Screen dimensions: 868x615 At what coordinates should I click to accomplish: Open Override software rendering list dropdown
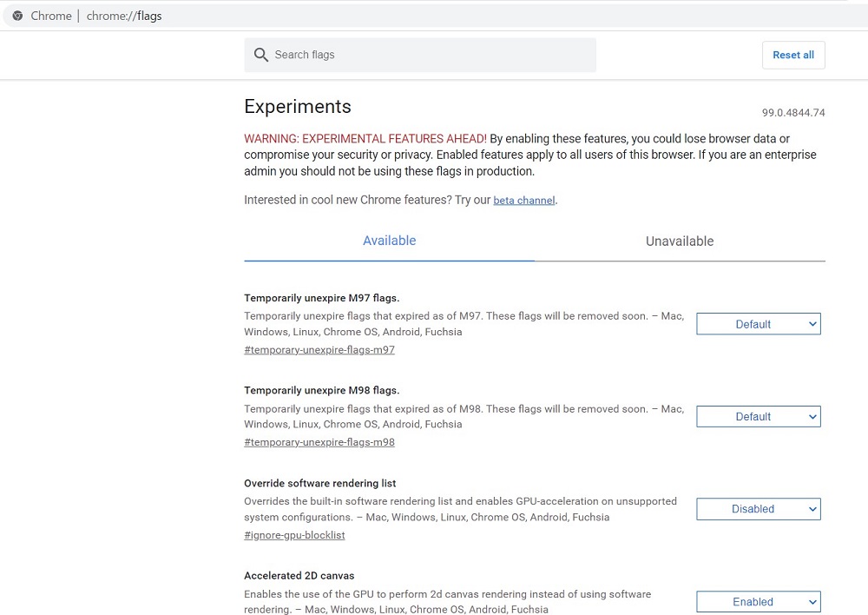759,509
